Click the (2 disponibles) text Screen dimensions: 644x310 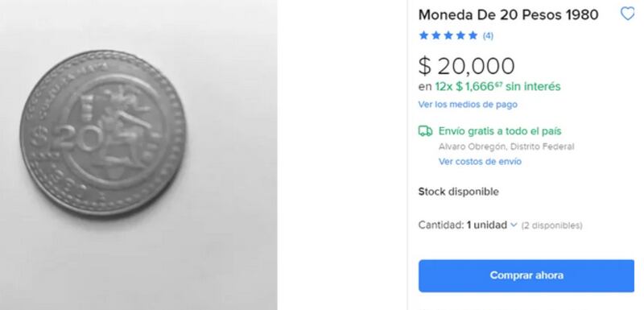[x=551, y=225]
